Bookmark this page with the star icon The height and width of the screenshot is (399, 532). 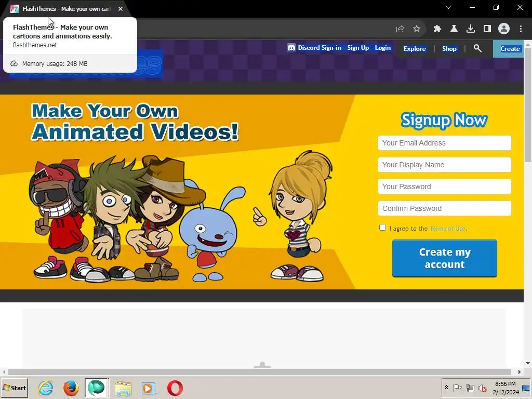pos(417,29)
